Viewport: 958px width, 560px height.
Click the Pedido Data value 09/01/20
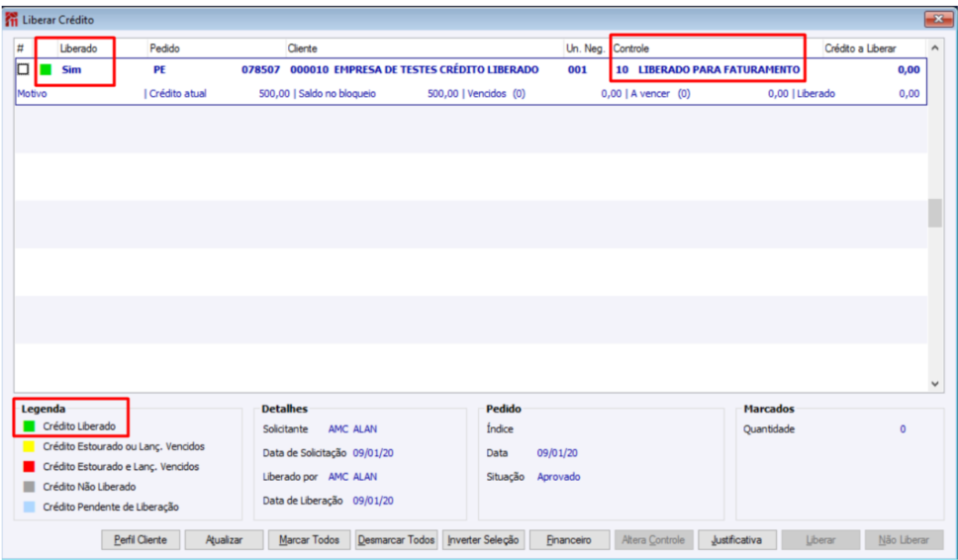(x=557, y=453)
